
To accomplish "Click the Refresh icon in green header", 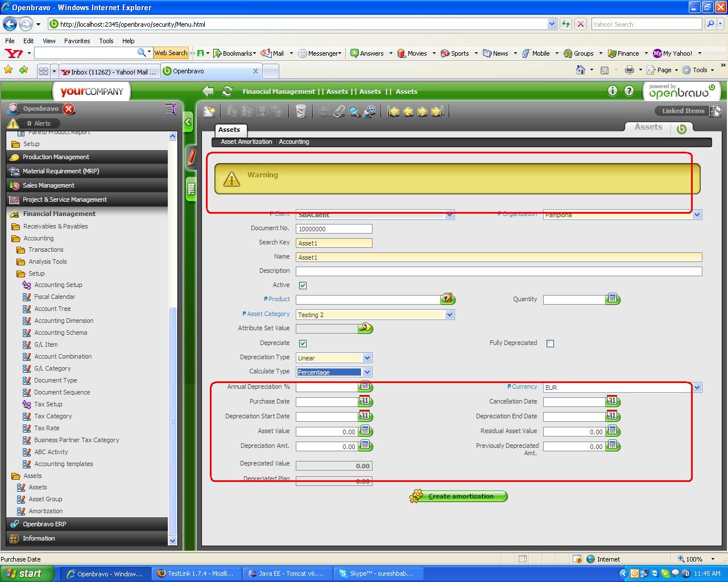I will pyautogui.click(x=227, y=92).
